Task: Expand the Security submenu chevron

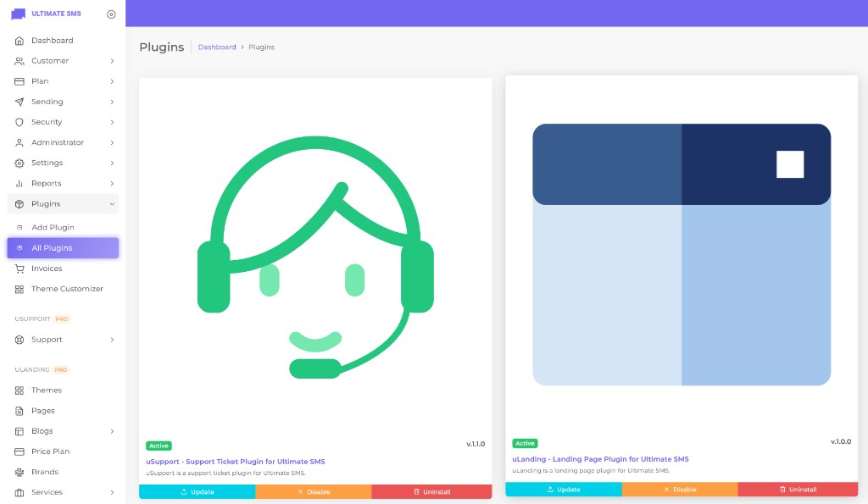Action: click(x=112, y=122)
